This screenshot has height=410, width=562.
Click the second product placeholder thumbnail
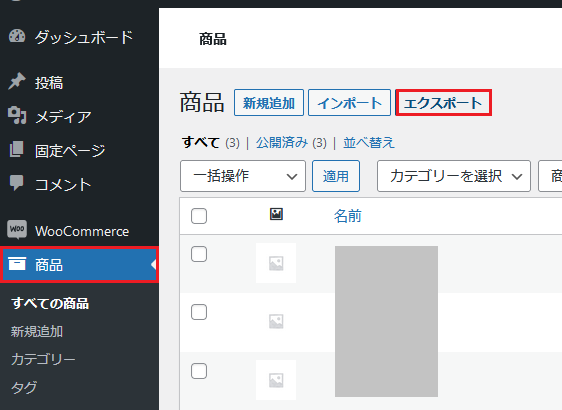point(276,321)
